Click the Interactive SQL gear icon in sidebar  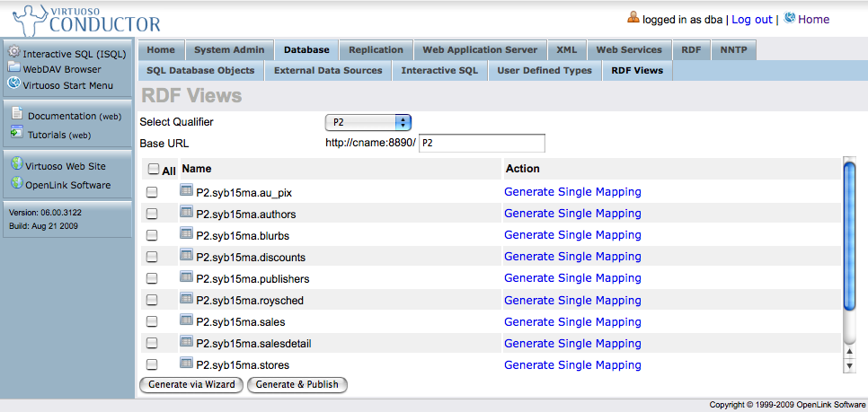pos(14,53)
